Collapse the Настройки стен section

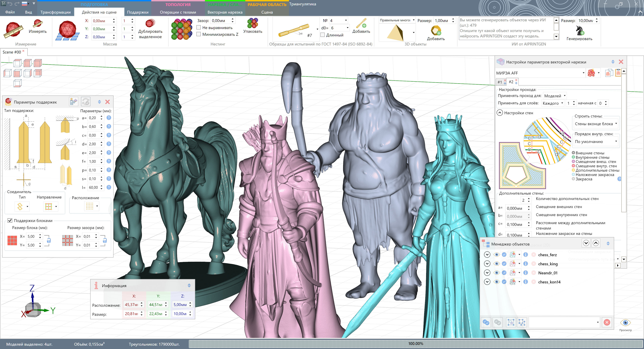tap(499, 113)
